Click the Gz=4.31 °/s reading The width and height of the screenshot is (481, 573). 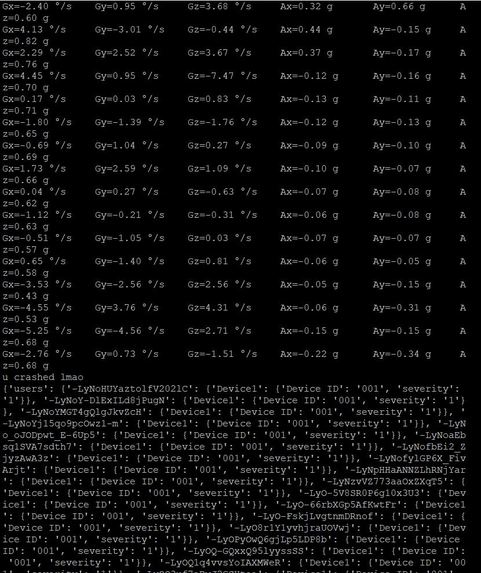[219, 308]
